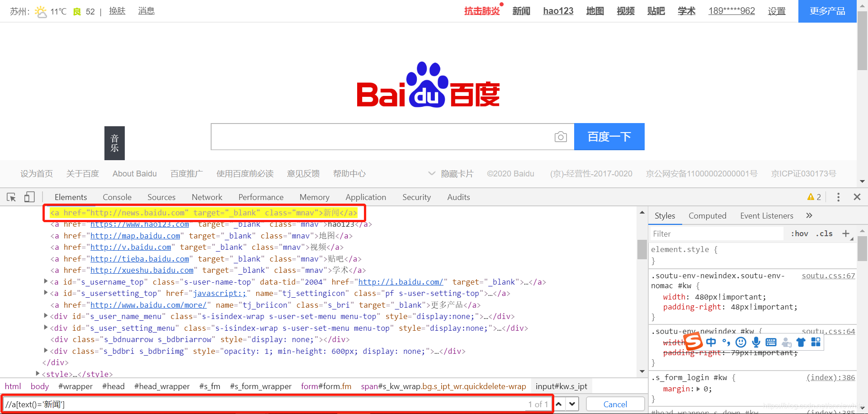The image size is (868, 414).
Task: Open the Event Listeners tab
Action: (767, 216)
